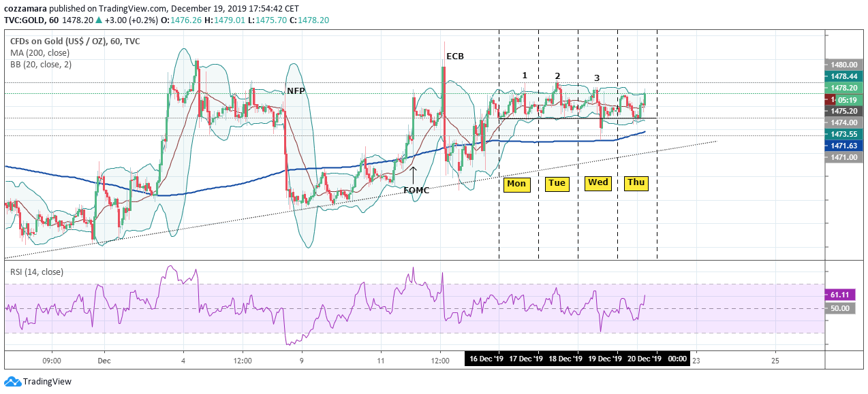Click the 1473.55 green price label
868x394 pixels.
tap(843, 134)
